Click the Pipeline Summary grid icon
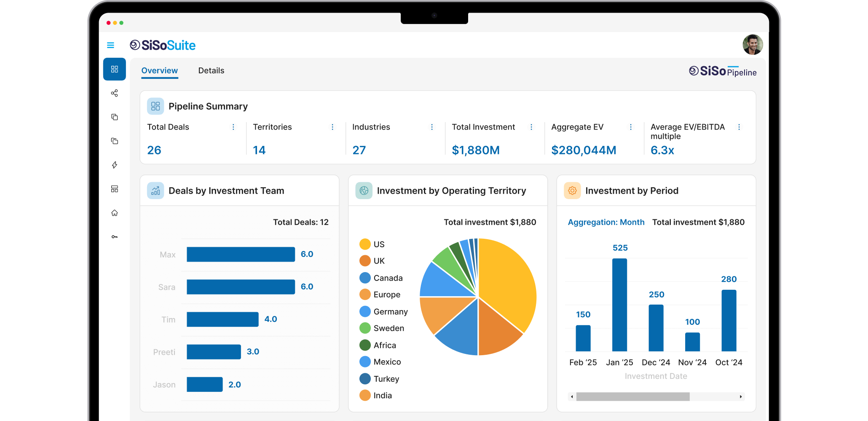Viewport: 868px width, 421px height. click(x=155, y=106)
